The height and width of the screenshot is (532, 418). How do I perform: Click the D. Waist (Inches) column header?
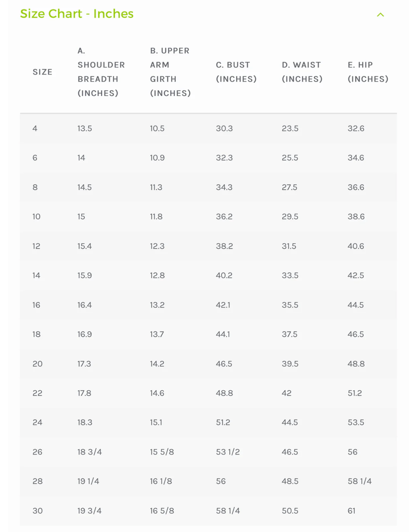pos(302,72)
